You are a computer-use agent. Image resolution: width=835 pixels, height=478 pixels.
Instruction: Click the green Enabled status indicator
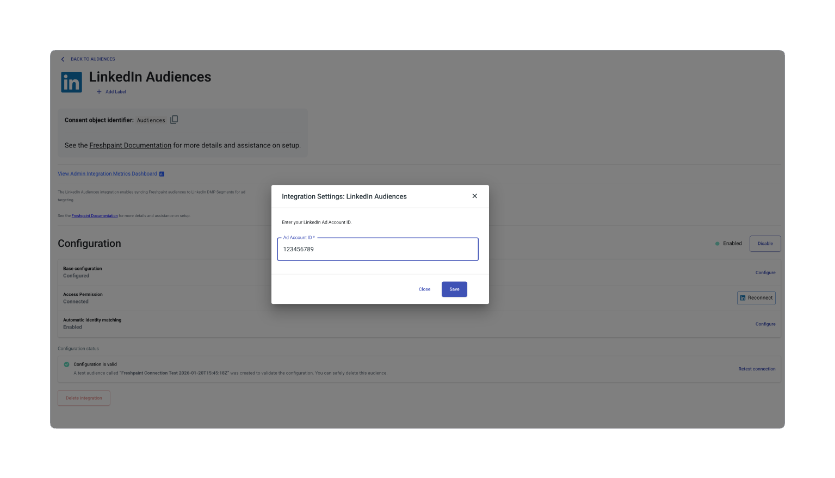pos(717,243)
